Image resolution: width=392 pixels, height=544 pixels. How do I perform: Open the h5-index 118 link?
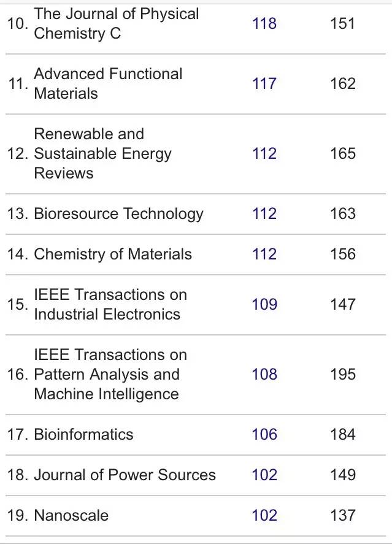click(264, 23)
